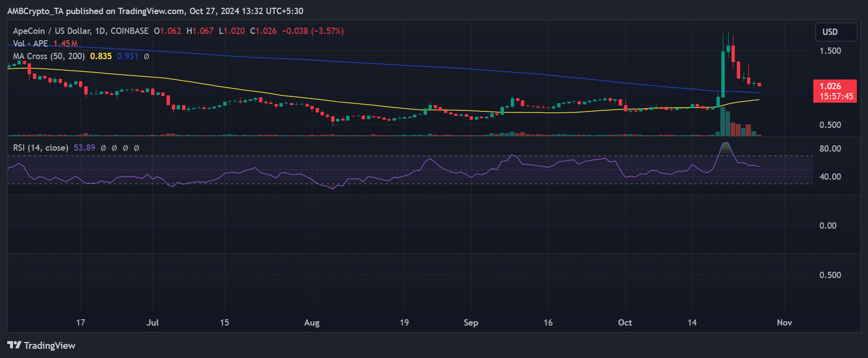This screenshot has width=868, height=358.
Task: Click the Vol · APE volume label
Action: coord(30,44)
